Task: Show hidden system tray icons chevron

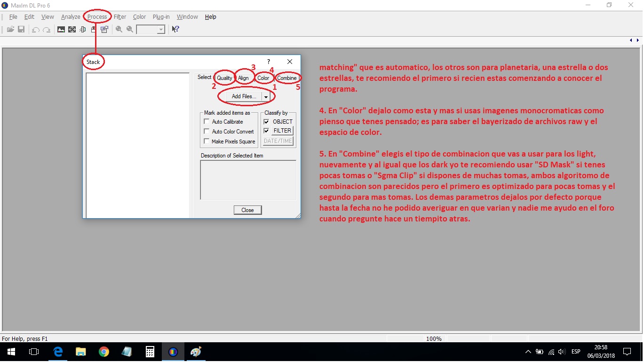Action: (528, 352)
